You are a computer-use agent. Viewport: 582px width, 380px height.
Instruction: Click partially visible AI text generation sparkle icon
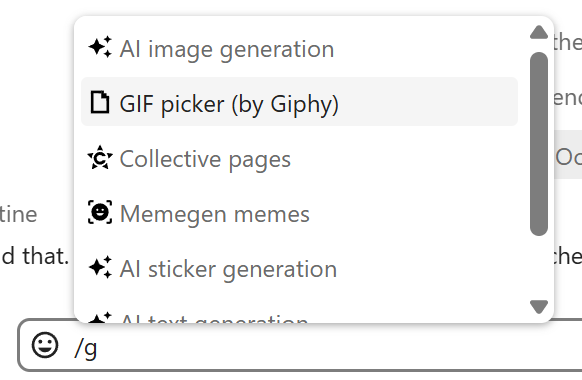click(100, 317)
